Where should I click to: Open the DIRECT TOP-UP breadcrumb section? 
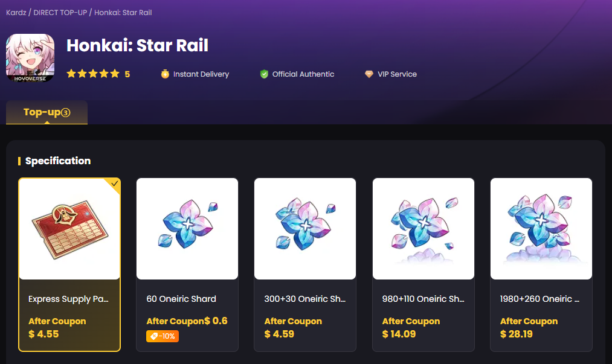(x=61, y=12)
